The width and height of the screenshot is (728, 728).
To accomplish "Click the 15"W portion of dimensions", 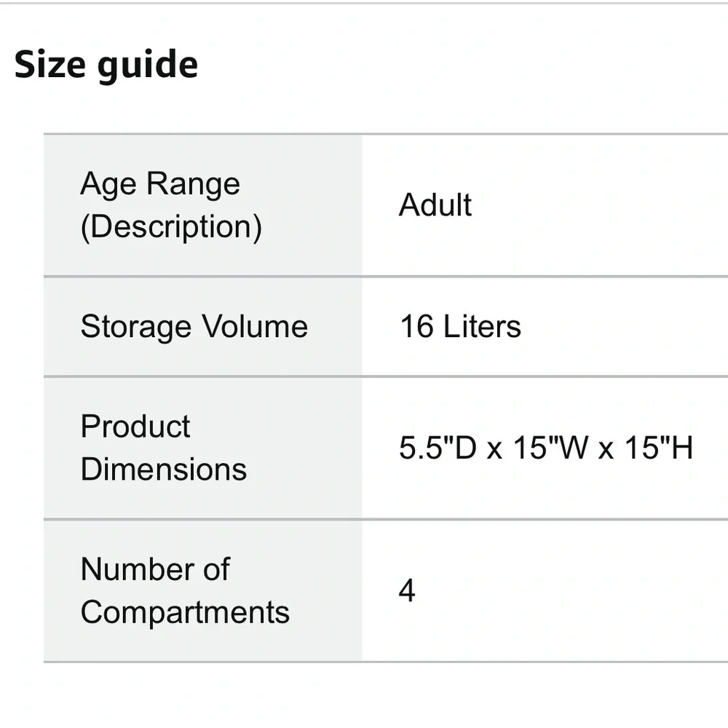I will tap(550, 448).
